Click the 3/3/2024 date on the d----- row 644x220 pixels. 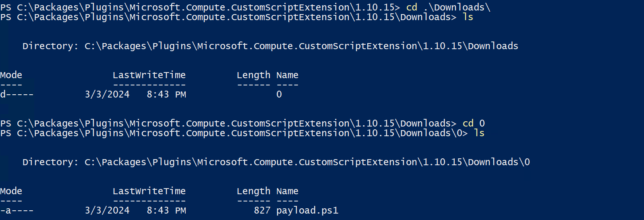coord(107,94)
